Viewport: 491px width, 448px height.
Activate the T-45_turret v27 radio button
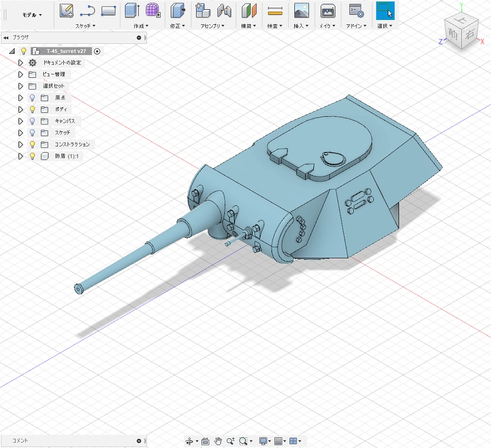(97, 51)
